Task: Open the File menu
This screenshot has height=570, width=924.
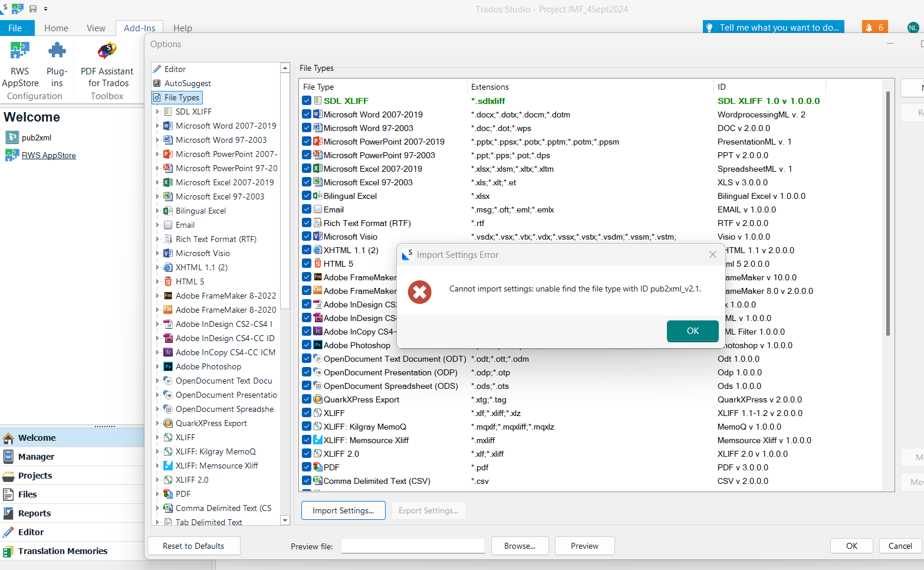Action: pyautogui.click(x=17, y=28)
